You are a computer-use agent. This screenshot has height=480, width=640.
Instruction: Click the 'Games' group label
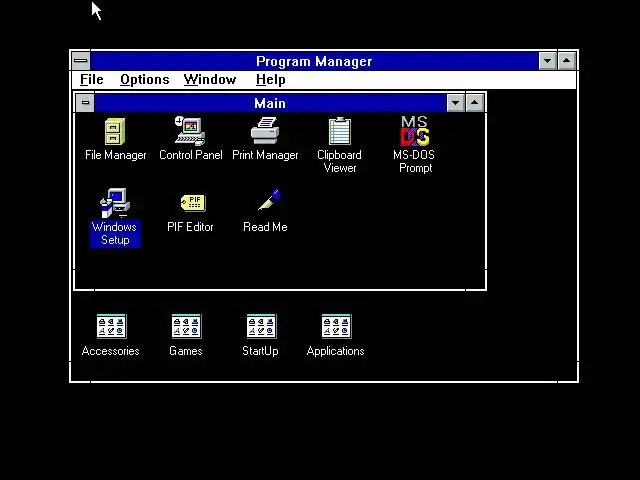coord(186,351)
